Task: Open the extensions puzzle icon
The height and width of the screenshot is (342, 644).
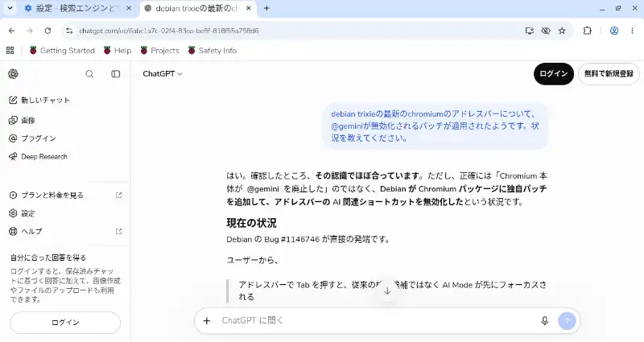Action: point(588,31)
